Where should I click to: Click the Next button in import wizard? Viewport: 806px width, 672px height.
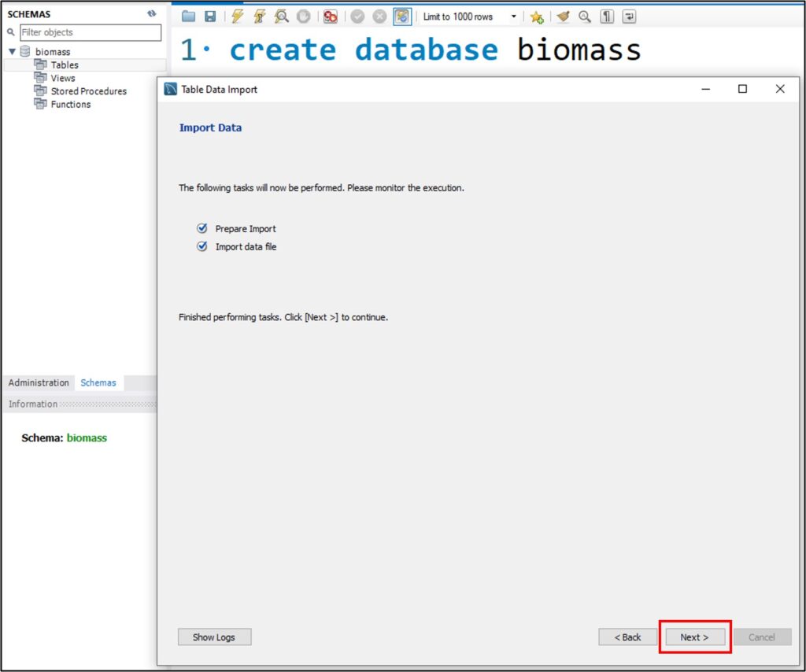(x=694, y=637)
